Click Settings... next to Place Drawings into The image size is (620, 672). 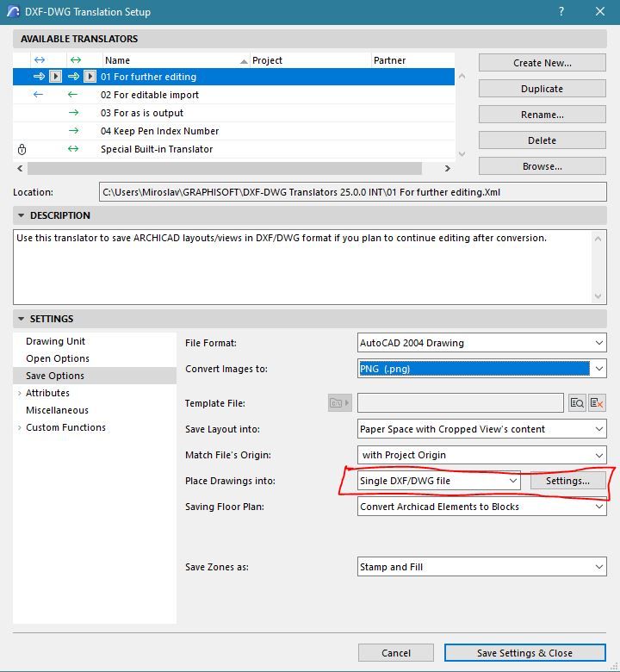coord(567,481)
